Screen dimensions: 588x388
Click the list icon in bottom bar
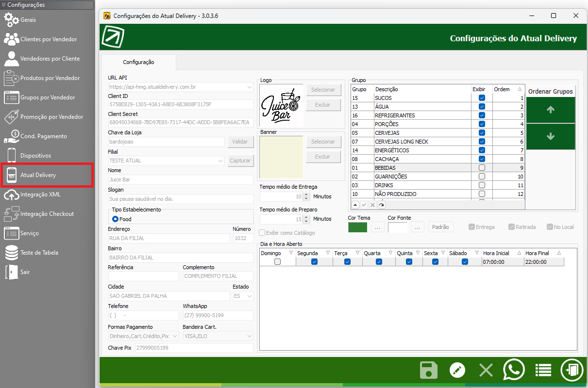click(543, 371)
